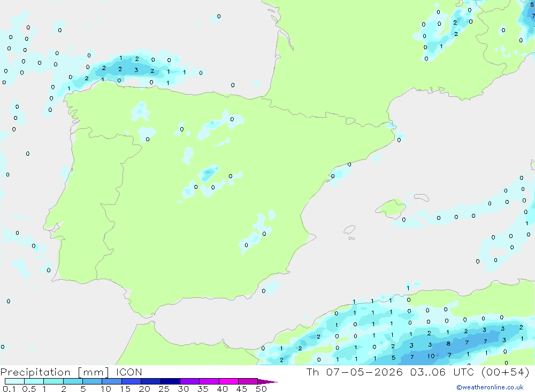Click the 5–10 mm light blue legend swatch
Screen dimensions: 535x392
click(93, 381)
